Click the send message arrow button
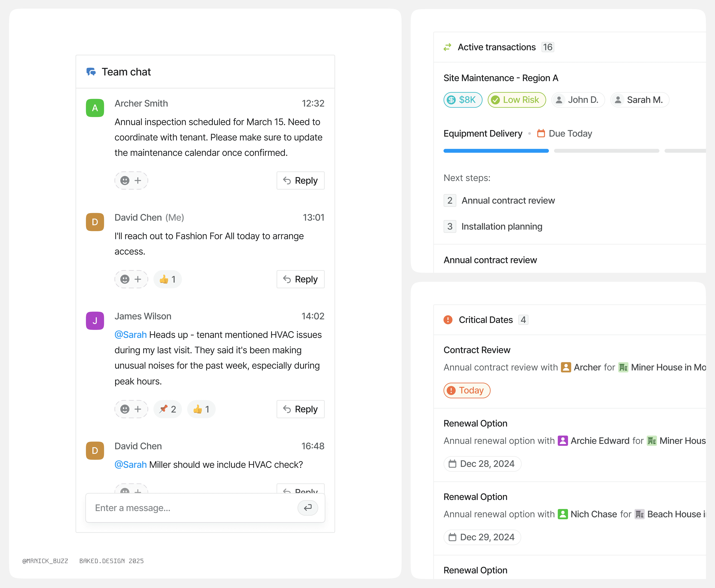715x588 pixels. click(308, 508)
